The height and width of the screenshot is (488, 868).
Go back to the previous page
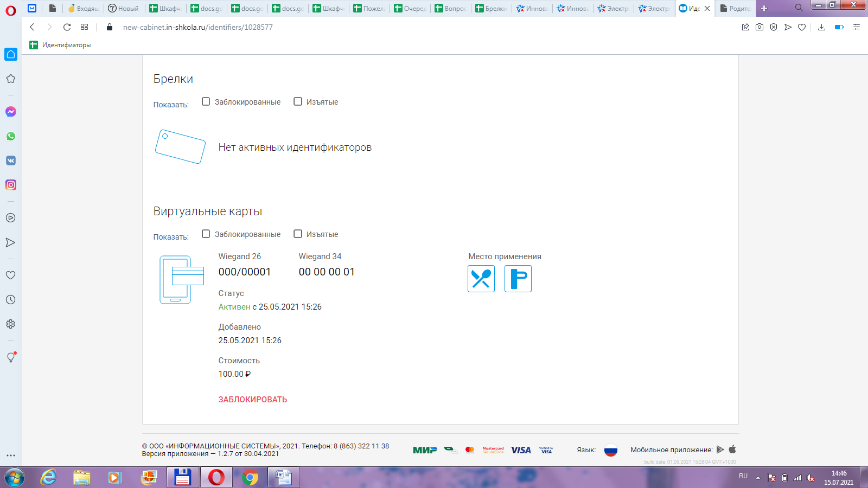[x=32, y=27]
